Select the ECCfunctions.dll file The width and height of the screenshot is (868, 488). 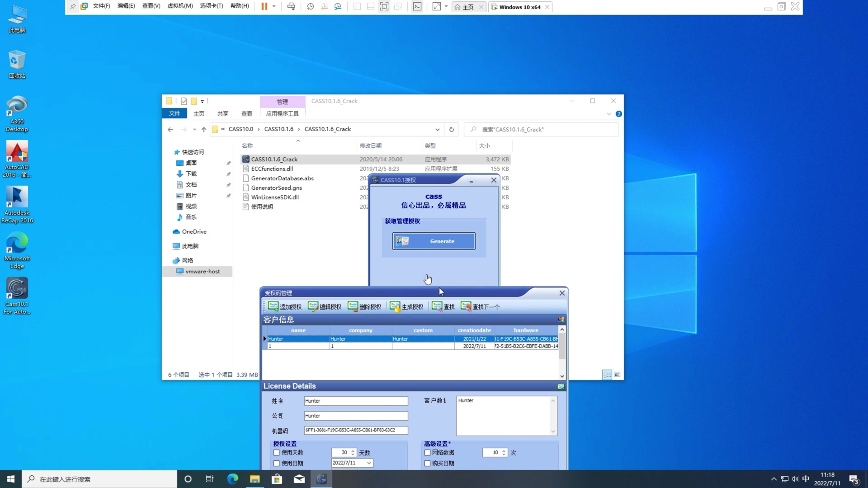click(x=272, y=169)
